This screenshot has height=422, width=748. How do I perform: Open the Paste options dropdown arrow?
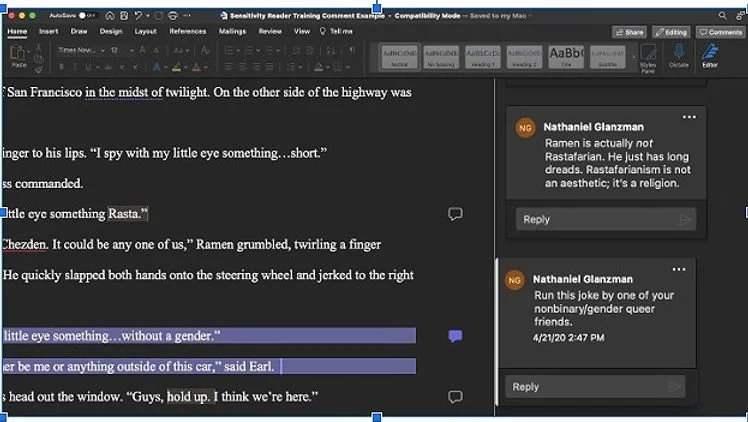(x=28, y=51)
